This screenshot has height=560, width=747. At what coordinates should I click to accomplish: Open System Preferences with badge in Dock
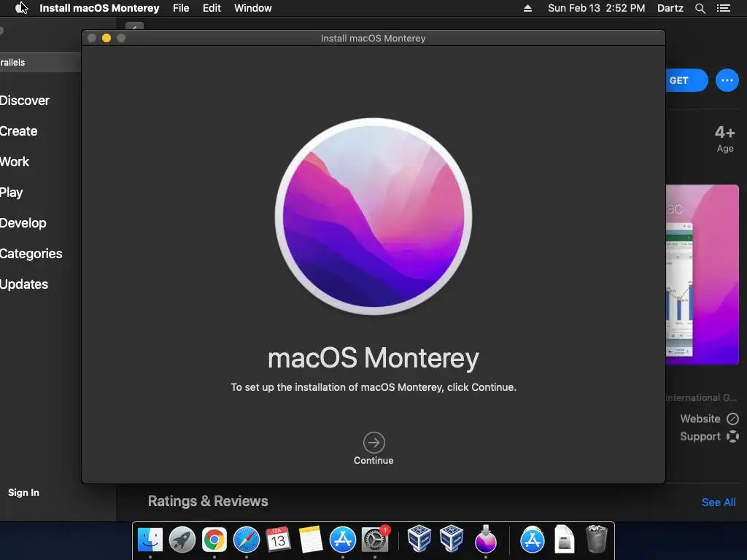click(x=375, y=540)
